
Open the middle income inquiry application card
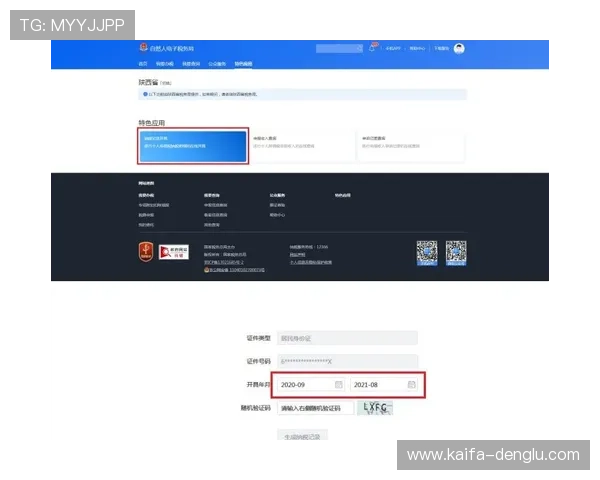(x=302, y=146)
